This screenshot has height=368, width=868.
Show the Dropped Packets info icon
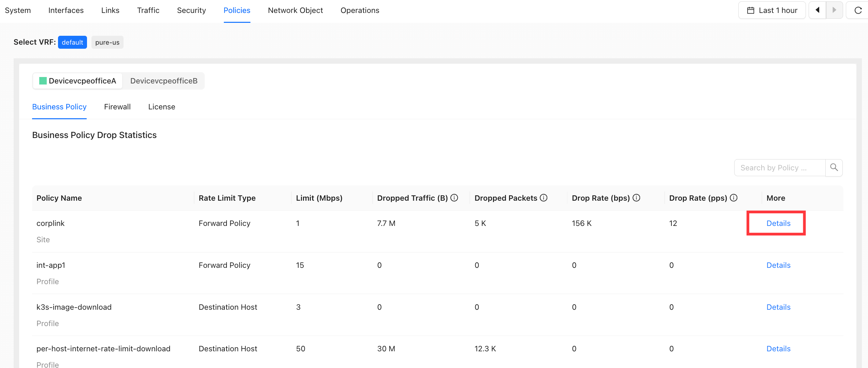(544, 198)
